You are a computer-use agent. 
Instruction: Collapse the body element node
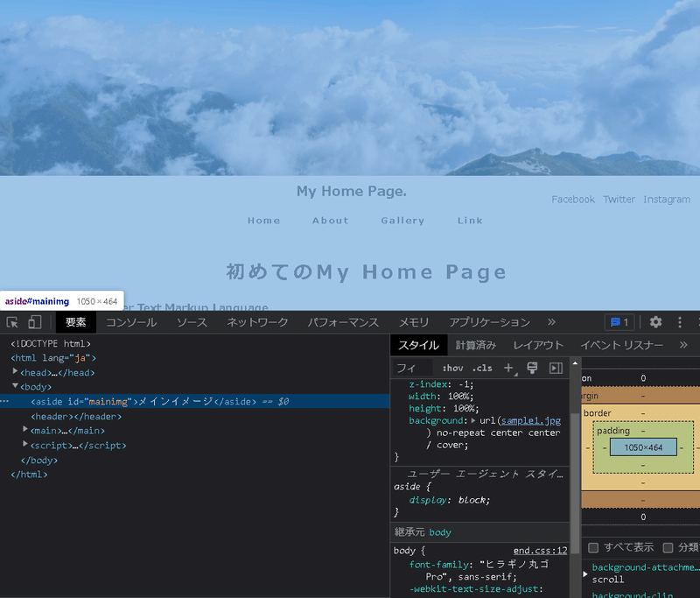click(15, 385)
